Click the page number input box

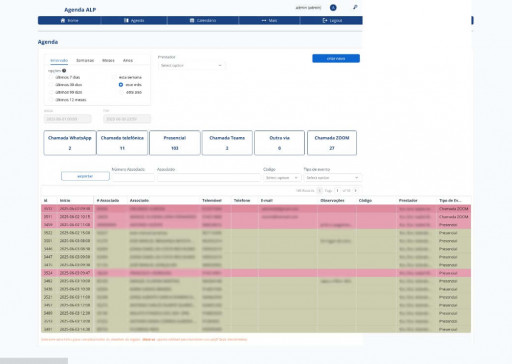coord(337,191)
